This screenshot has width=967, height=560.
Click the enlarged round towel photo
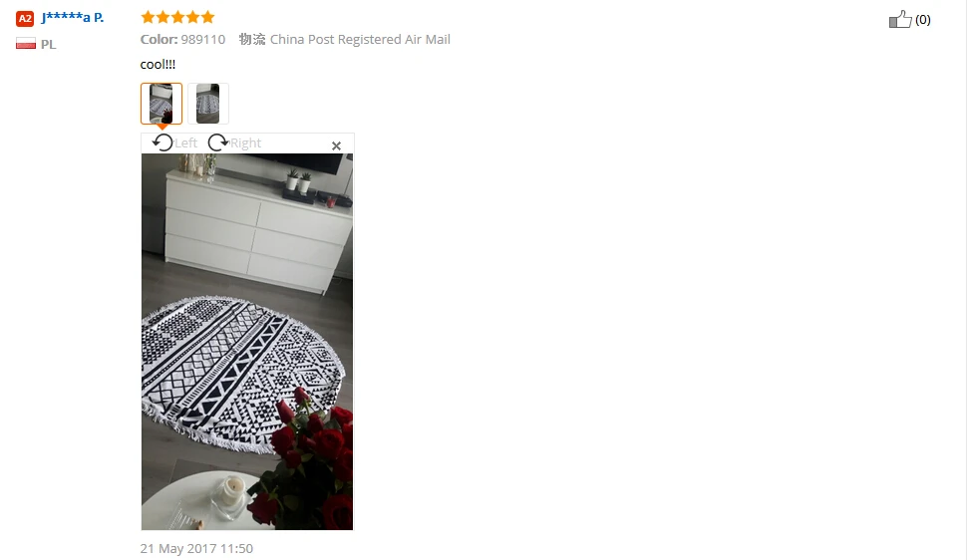tap(247, 342)
